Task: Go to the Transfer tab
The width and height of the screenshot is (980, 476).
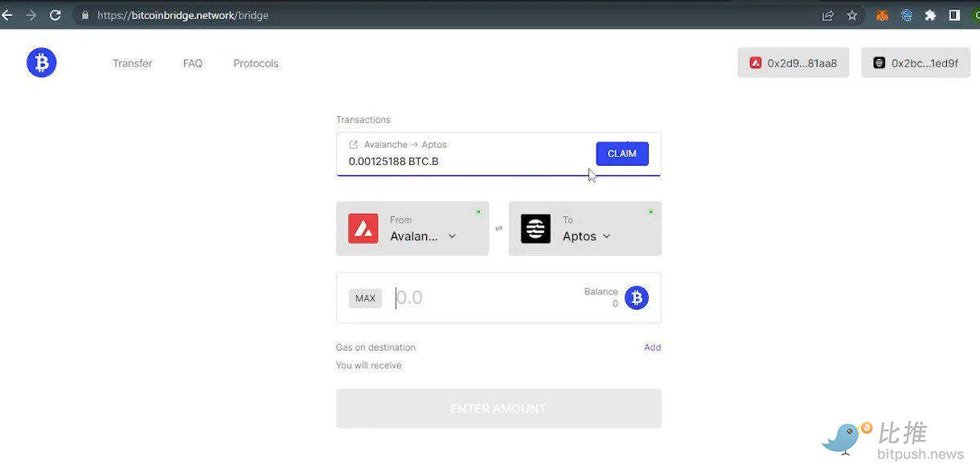Action: pos(132,64)
